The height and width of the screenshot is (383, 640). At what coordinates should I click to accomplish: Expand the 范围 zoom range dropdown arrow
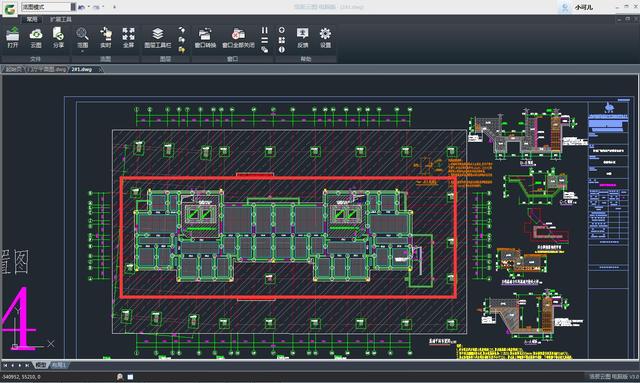(x=82, y=52)
